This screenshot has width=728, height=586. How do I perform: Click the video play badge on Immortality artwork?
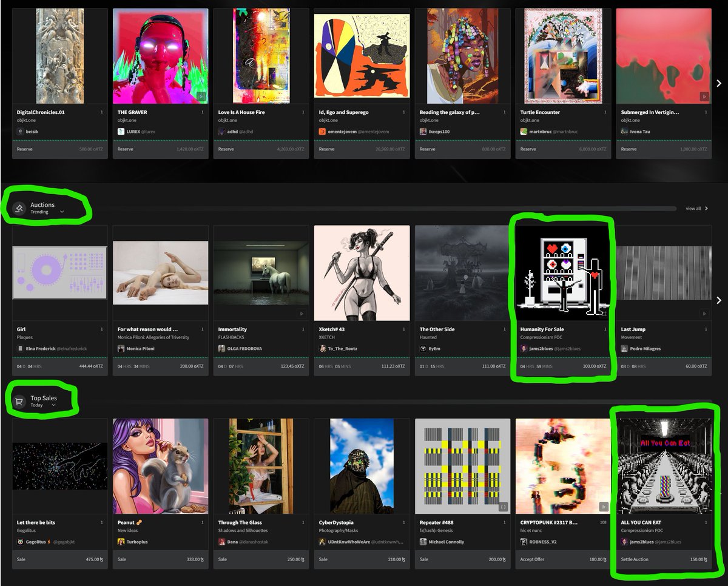pos(302,314)
